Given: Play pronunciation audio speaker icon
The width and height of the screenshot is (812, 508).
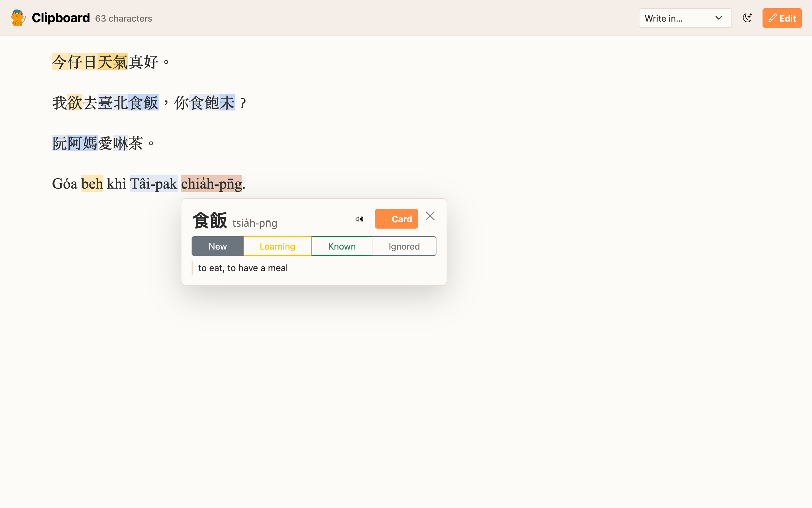Looking at the screenshot, I should tap(359, 219).
